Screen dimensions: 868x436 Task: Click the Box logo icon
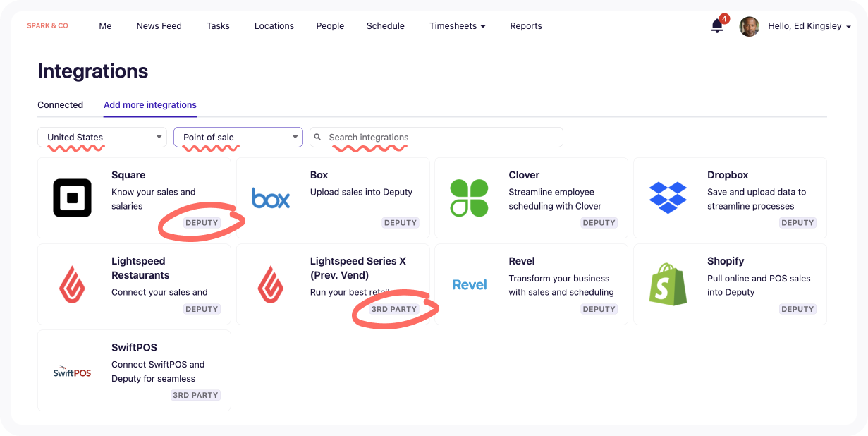[x=271, y=198]
